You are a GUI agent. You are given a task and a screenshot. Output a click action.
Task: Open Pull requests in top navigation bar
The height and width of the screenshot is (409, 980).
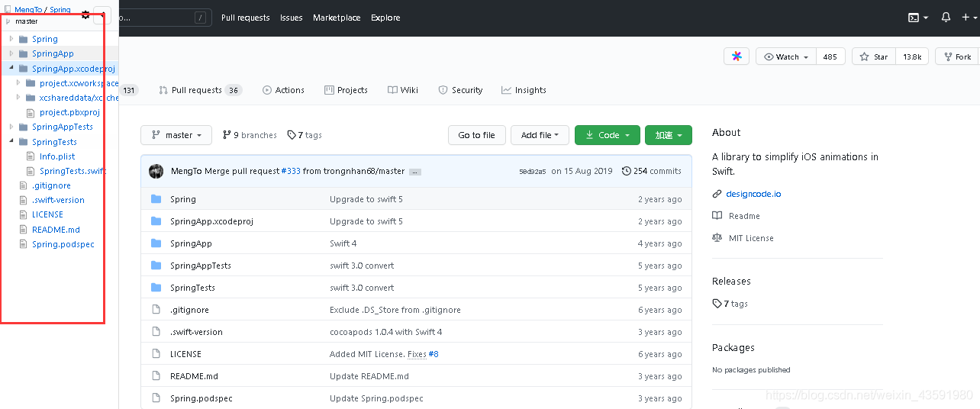tap(245, 18)
